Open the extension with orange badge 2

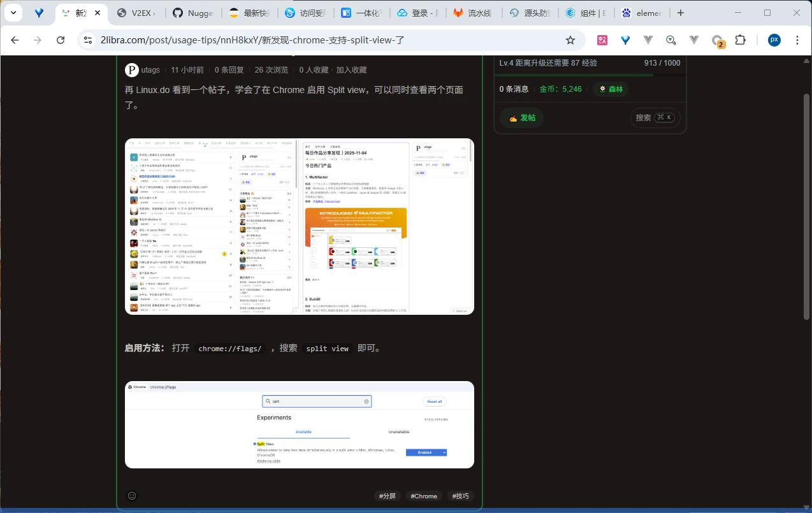[718, 41]
